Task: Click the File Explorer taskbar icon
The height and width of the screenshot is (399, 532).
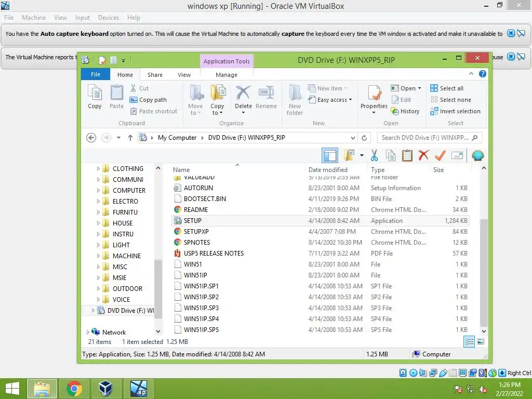Action: click(42, 389)
